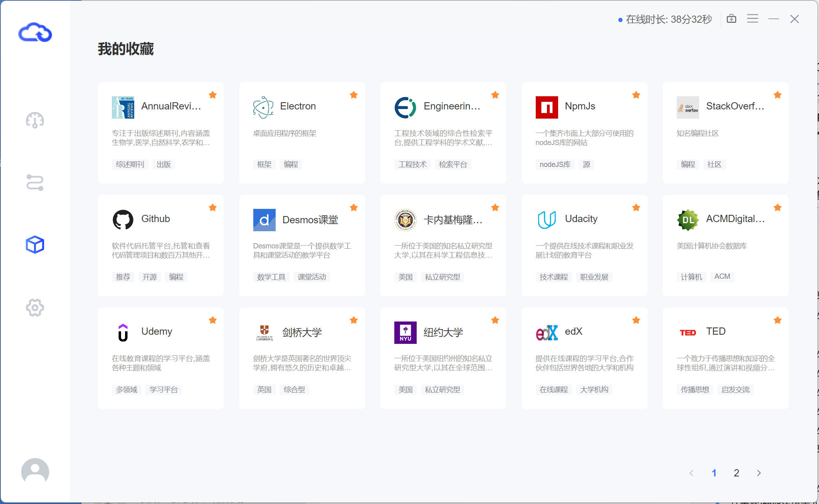Viewport: 819px width, 504px height.
Task: Open the StackOverflow logo
Action: 688,107
